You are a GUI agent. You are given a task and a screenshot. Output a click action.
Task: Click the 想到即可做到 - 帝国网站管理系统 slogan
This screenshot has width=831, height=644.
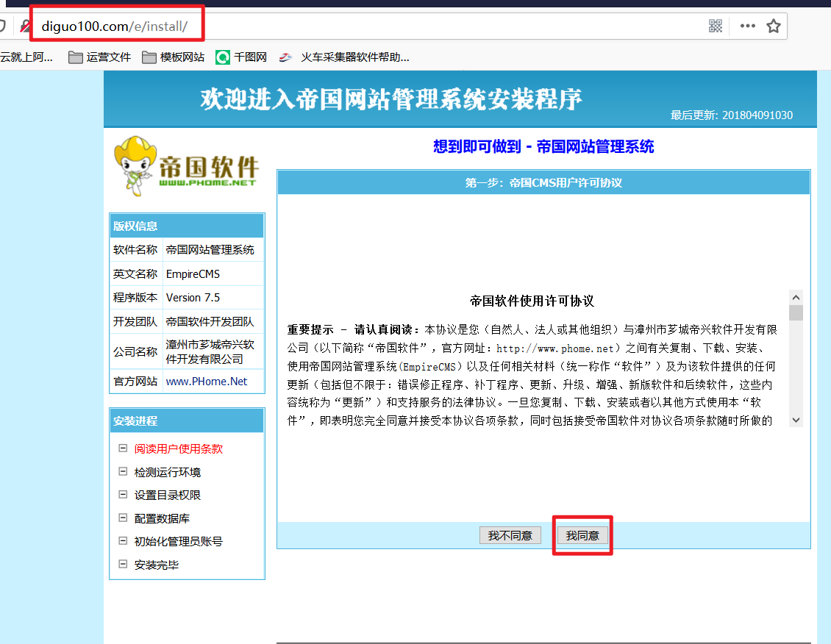point(543,146)
